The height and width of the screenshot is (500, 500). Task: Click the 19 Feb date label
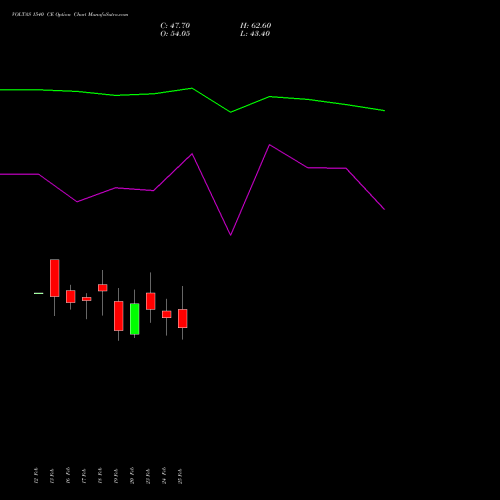(x=116, y=476)
